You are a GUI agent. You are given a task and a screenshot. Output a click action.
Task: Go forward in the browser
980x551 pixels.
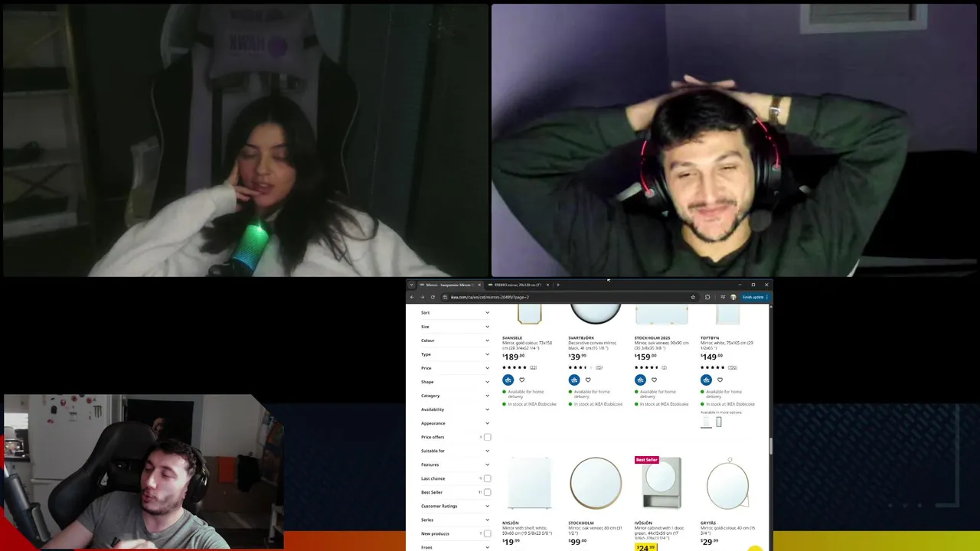[x=422, y=297]
